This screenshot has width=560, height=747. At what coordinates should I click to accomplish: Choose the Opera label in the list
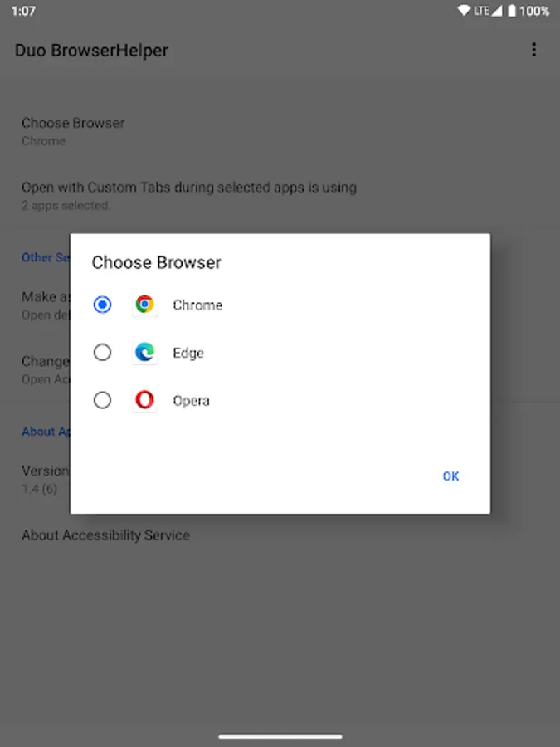[191, 401]
